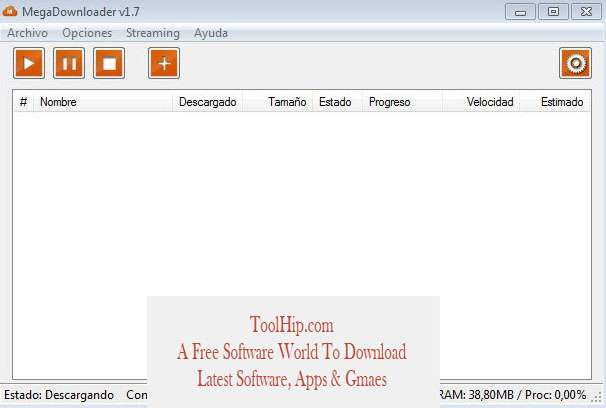
Task: Sort by the Estimado column header
Action: pyautogui.click(x=555, y=102)
